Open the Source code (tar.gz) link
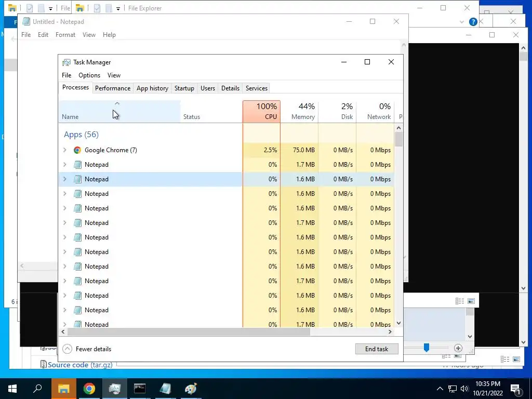This screenshot has width=532, height=399. coord(80,365)
